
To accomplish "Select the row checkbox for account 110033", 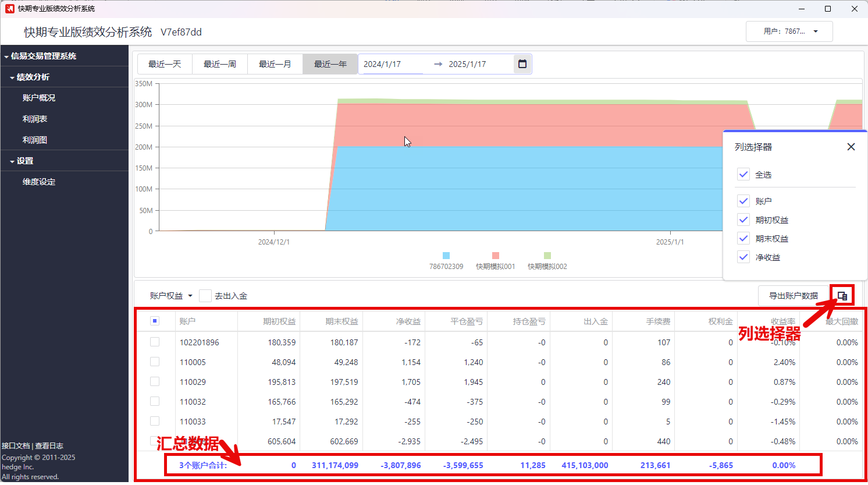I will 155,421.
